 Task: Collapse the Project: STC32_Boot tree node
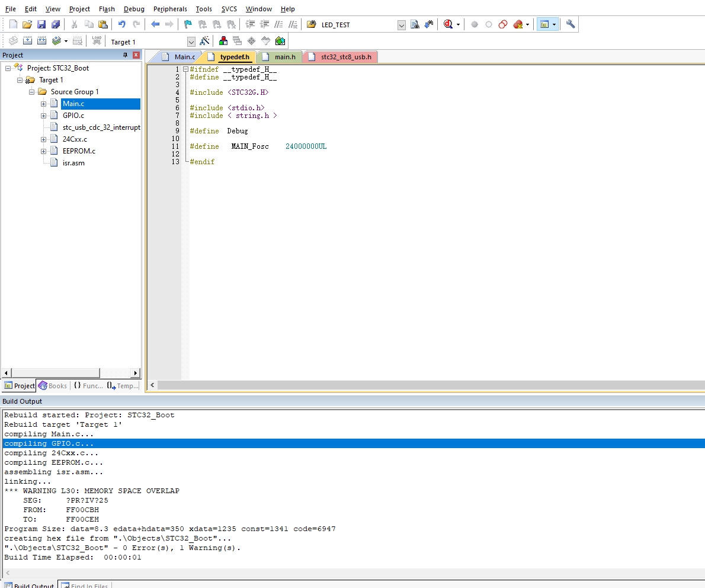[8, 68]
